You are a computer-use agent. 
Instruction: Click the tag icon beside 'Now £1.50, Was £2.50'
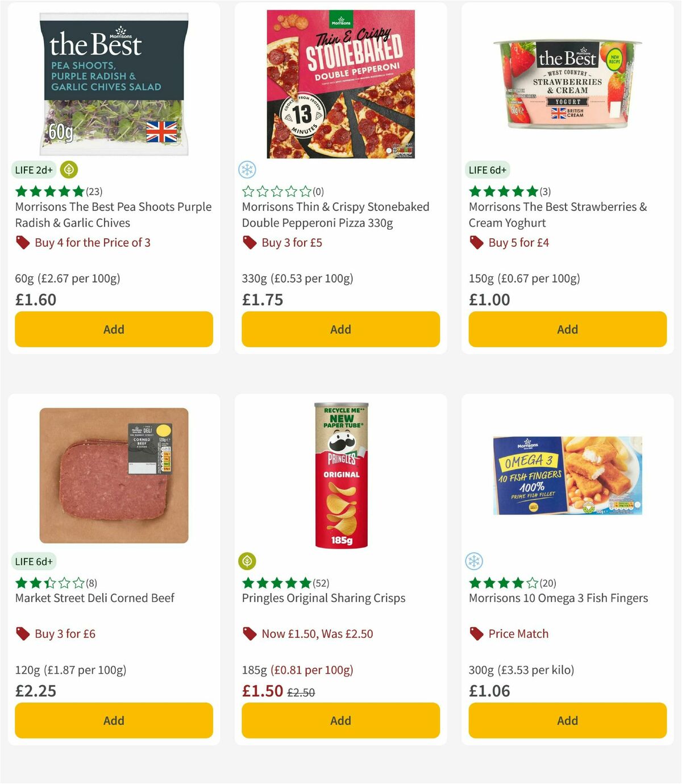coord(249,633)
